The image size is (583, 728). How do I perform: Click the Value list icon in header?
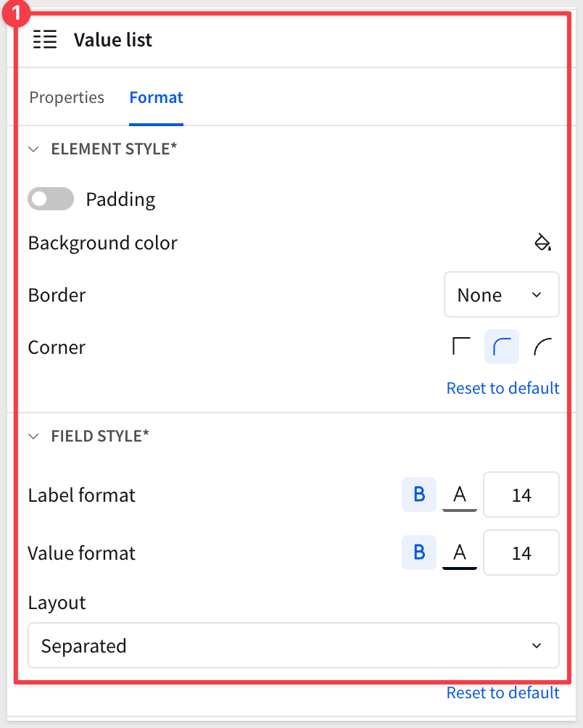click(x=45, y=40)
